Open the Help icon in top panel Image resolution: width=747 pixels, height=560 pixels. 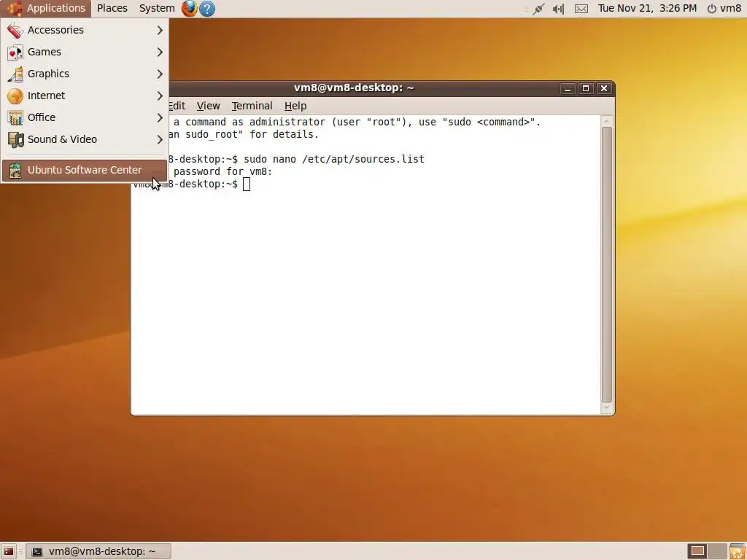pos(206,8)
